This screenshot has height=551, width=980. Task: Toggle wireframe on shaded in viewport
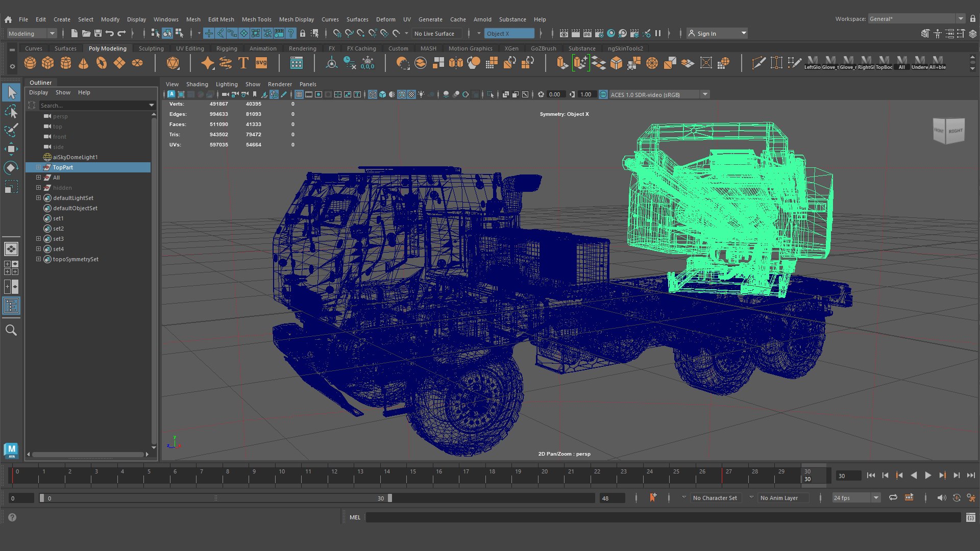click(x=402, y=94)
